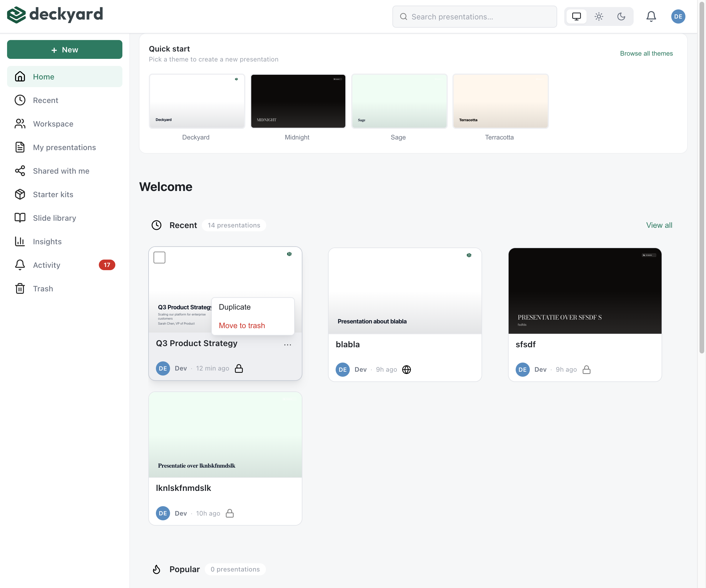The image size is (706, 588).
Task: Click View all recent presentations
Action: point(659,225)
